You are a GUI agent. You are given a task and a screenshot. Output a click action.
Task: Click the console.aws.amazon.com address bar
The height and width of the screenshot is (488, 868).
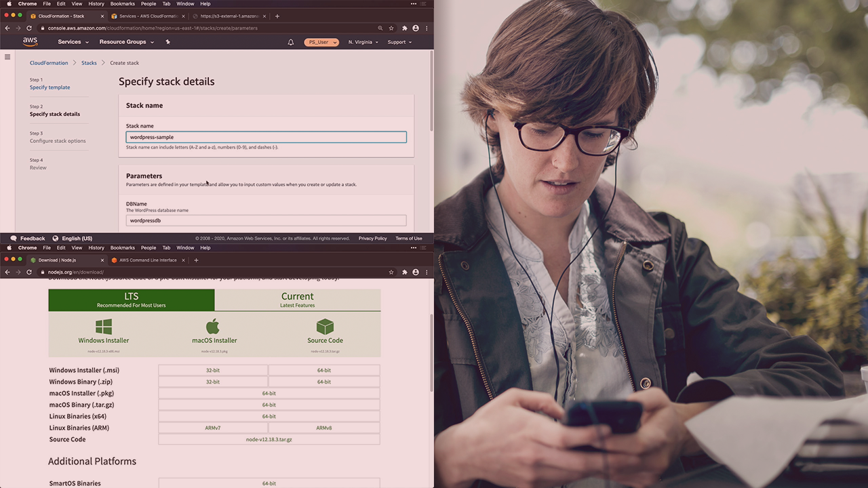point(207,28)
